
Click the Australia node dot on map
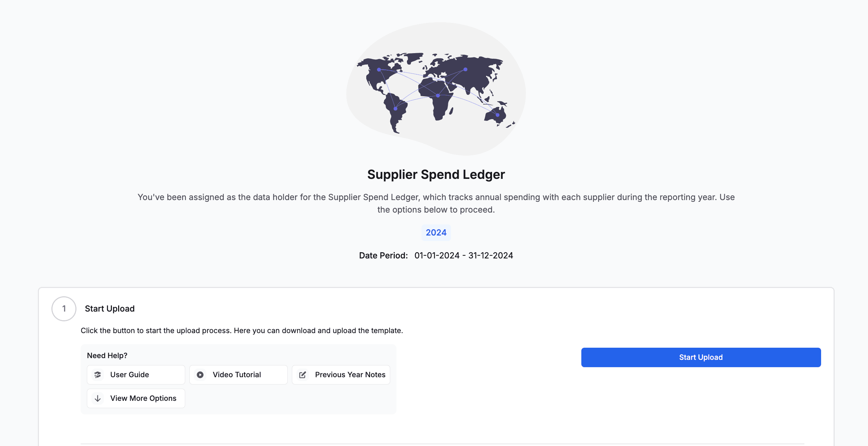[498, 115]
